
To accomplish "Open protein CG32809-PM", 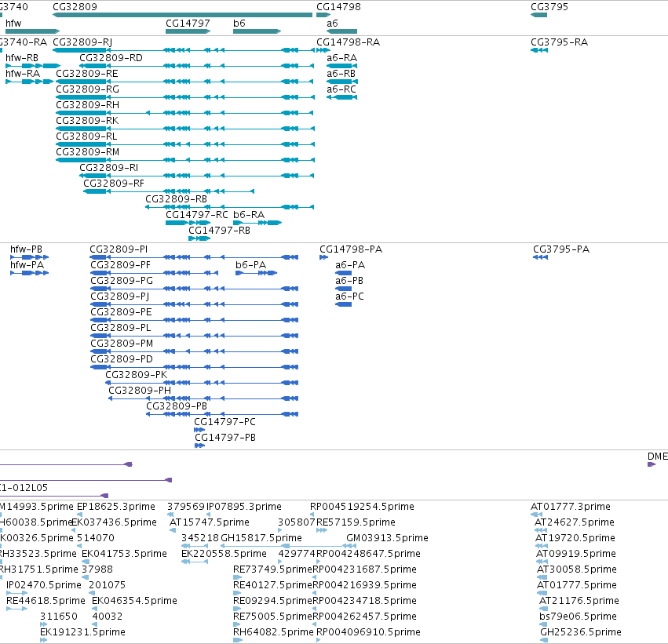I will 194,351.
